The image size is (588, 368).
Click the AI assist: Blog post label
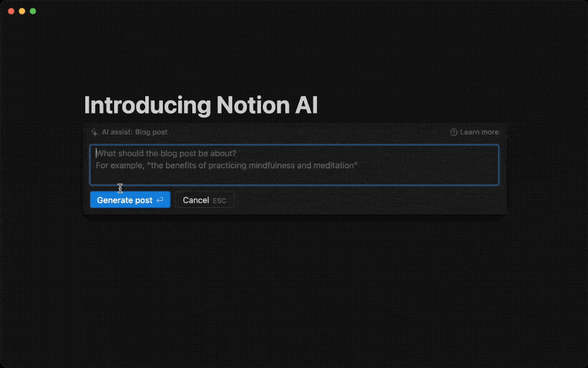pos(135,132)
